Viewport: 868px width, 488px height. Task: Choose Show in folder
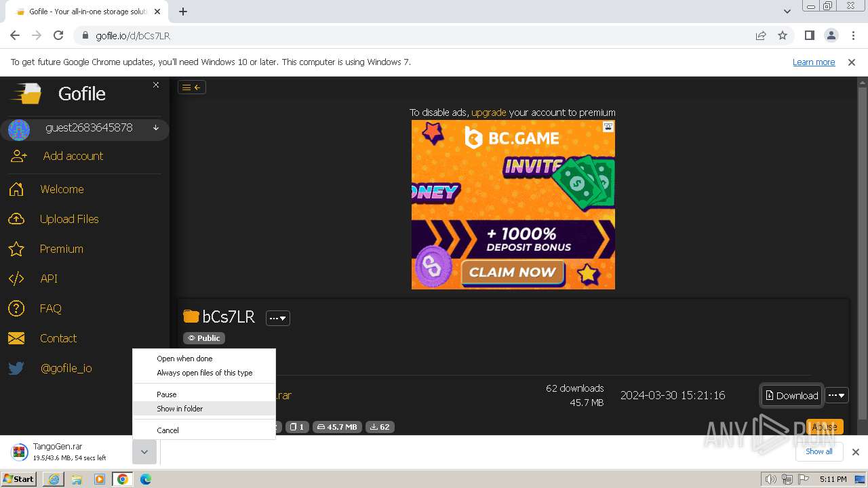[203, 409]
